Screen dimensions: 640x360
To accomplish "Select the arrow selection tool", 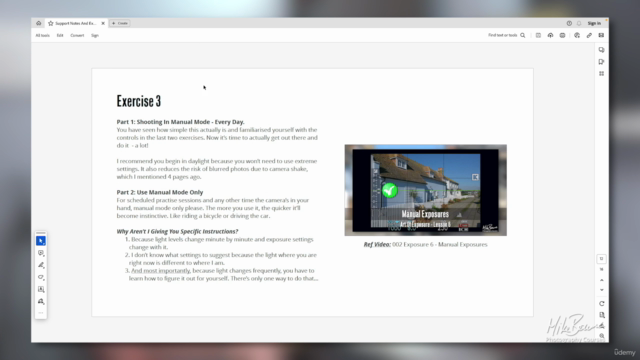I will coord(41,241).
